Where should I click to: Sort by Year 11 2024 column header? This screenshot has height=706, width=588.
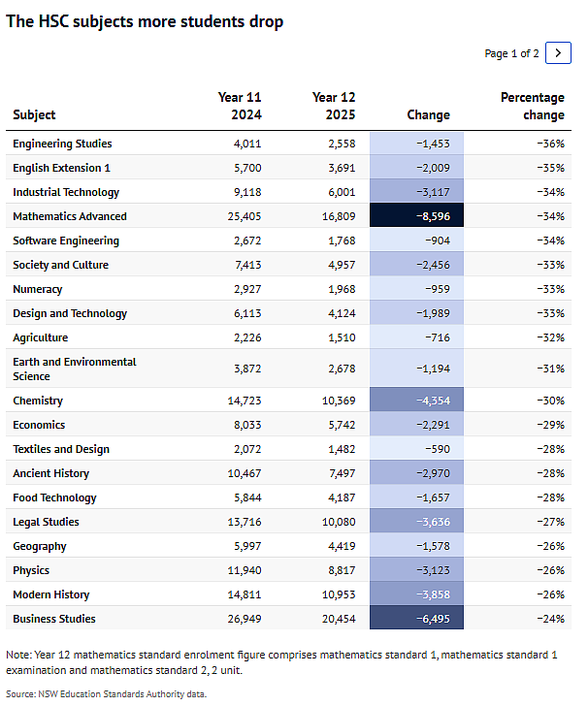tap(240, 106)
